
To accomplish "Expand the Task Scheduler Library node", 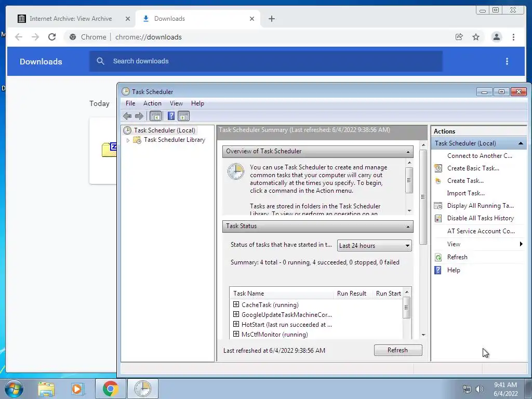I will pos(128,140).
